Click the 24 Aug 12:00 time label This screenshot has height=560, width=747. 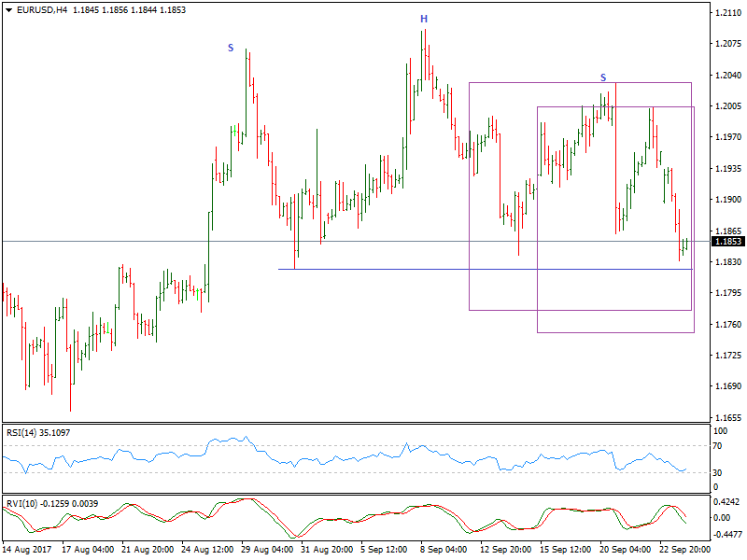(x=207, y=550)
